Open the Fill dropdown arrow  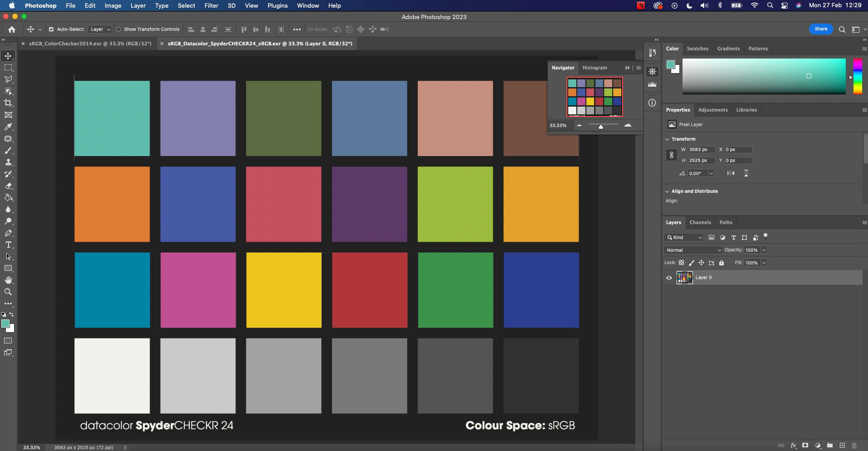(764, 263)
